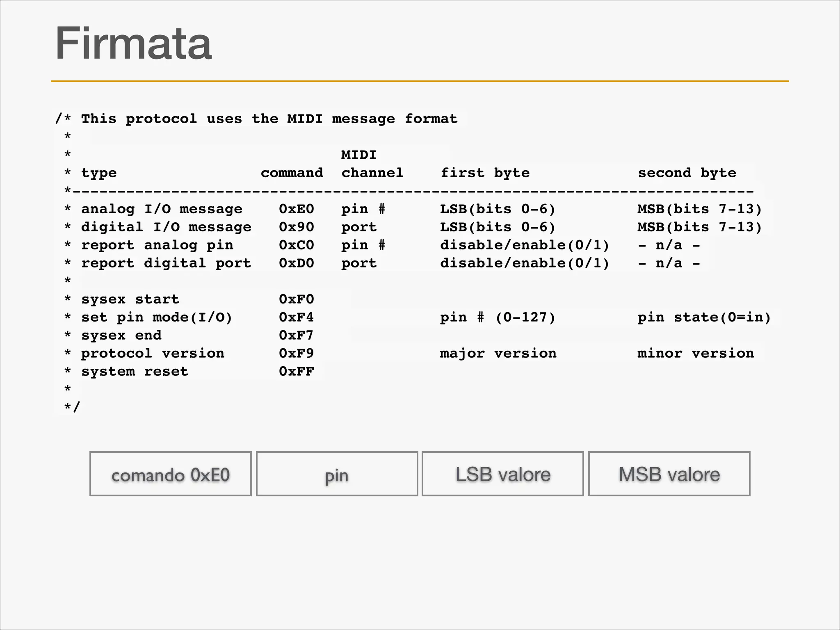Click the 0xF4 command value
Viewport: 840px width, 630px height.
(x=297, y=317)
